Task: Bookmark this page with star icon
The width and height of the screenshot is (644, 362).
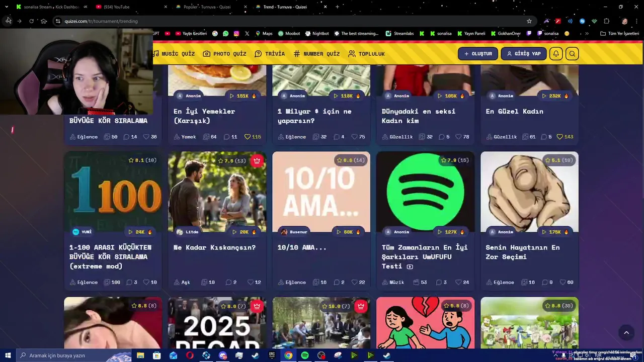Action: pyautogui.click(x=529, y=21)
